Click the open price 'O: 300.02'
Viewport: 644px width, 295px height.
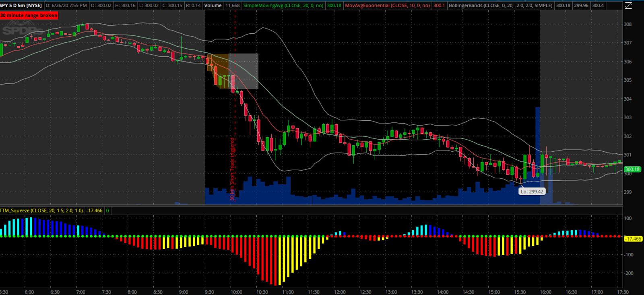(101, 6)
